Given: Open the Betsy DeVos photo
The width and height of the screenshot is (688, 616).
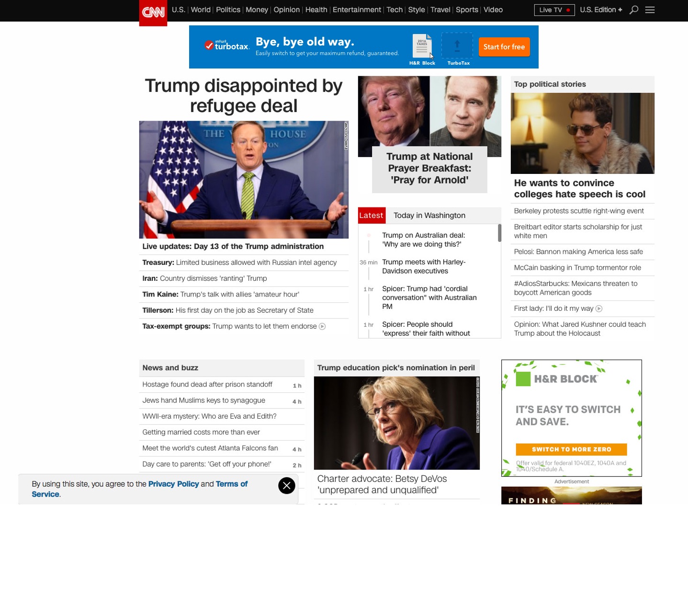Looking at the screenshot, I should tap(397, 423).
